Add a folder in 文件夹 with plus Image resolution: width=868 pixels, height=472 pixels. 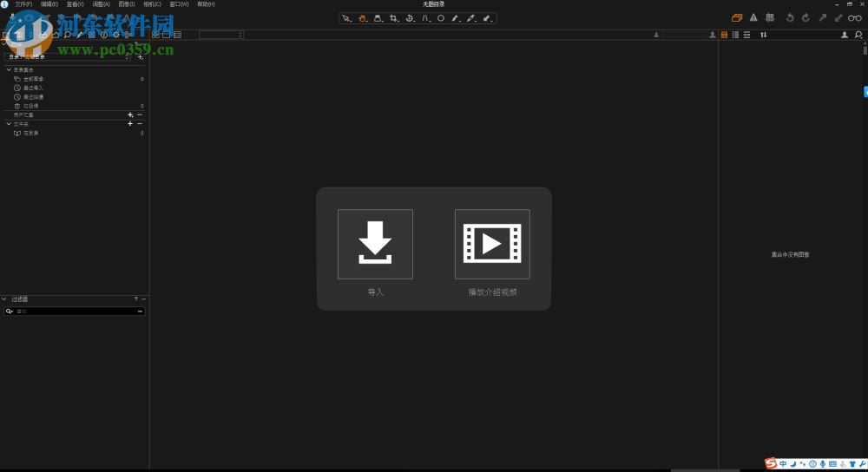[130, 124]
